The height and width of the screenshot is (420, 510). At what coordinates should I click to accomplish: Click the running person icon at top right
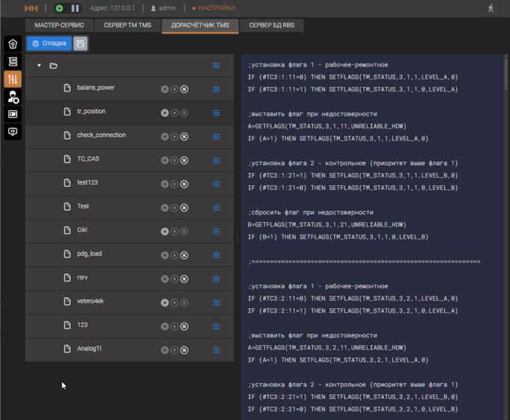[490, 8]
